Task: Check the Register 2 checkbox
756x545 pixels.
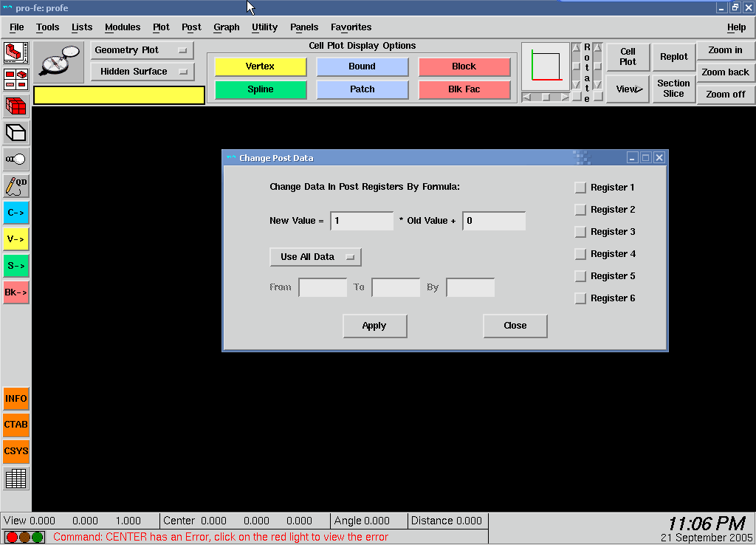Action: [580, 210]
